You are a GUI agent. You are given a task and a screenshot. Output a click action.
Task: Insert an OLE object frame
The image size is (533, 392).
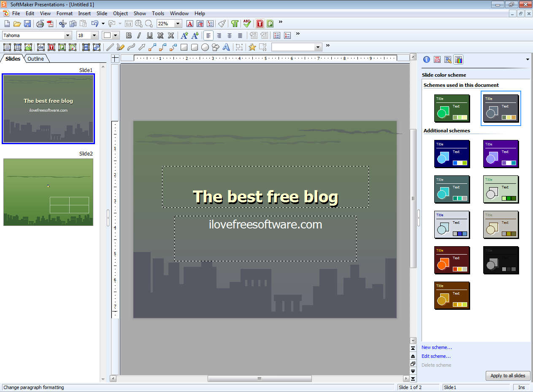41,47
